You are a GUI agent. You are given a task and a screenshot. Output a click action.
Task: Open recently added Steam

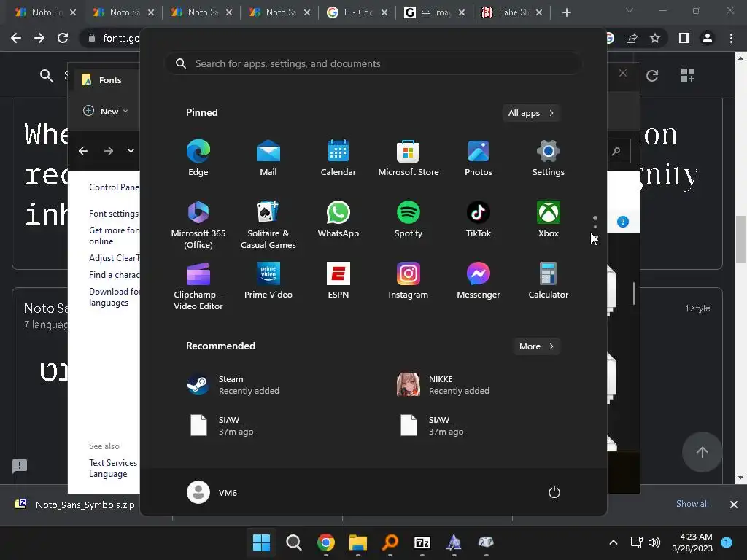233,385
